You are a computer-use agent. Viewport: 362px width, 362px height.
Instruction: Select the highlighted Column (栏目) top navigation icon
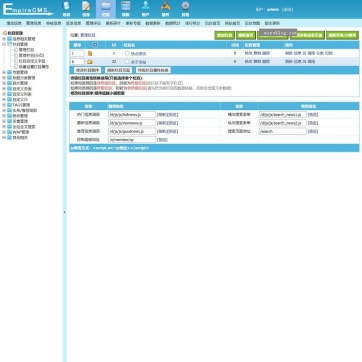(x=106, y=9)
